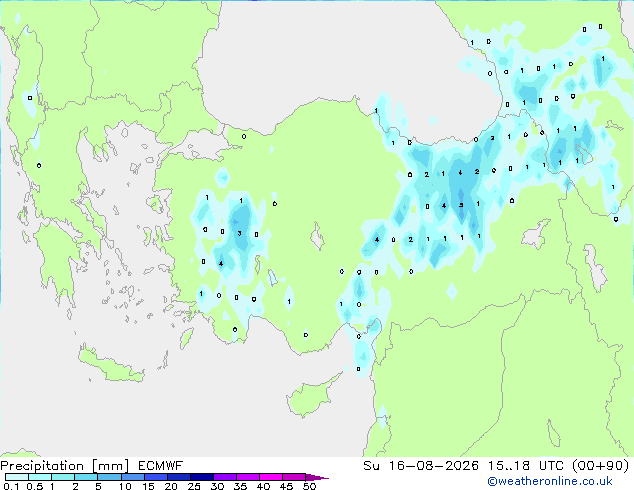The width and height of the screenshot is (634, 490).
Task: Click the 'ECMWF' model label
Action: click(161, 466)
